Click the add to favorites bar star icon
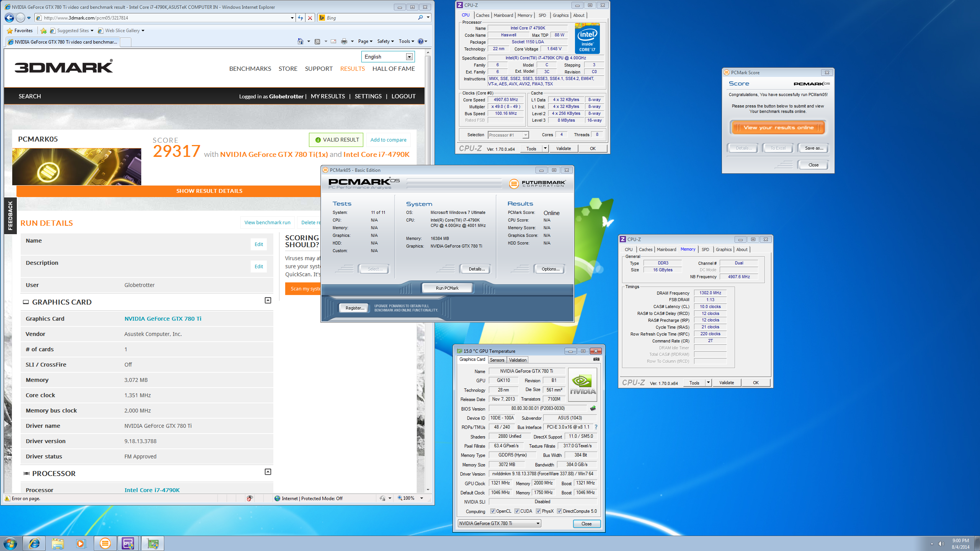This screenshot has height=551, width=980. coord(44,31)
